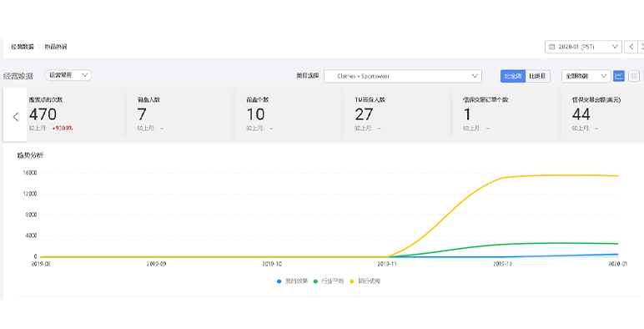Expand the Clothes > Sportswear category dropdown

402,76
